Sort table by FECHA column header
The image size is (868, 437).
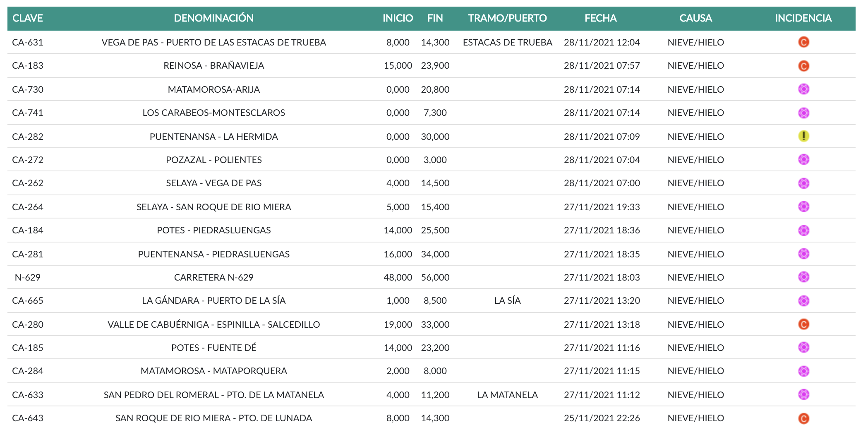(x=600, y=18)
